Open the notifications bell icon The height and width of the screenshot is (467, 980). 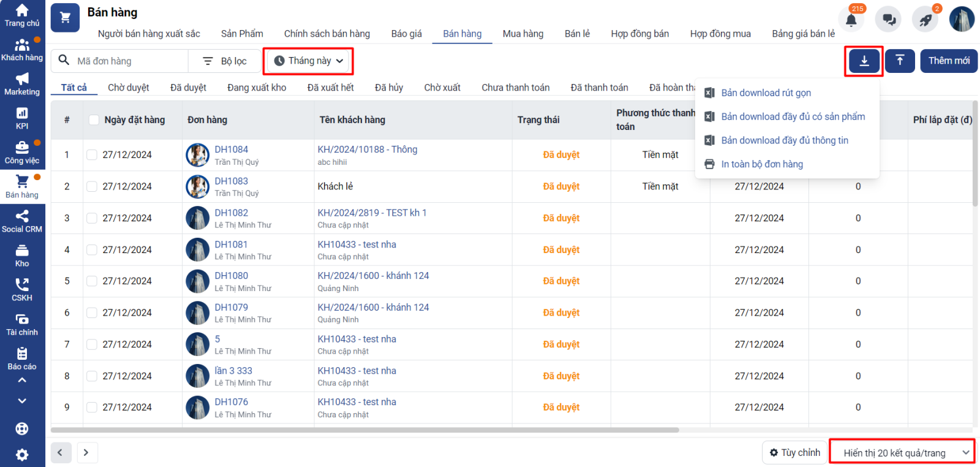[851, 20]
